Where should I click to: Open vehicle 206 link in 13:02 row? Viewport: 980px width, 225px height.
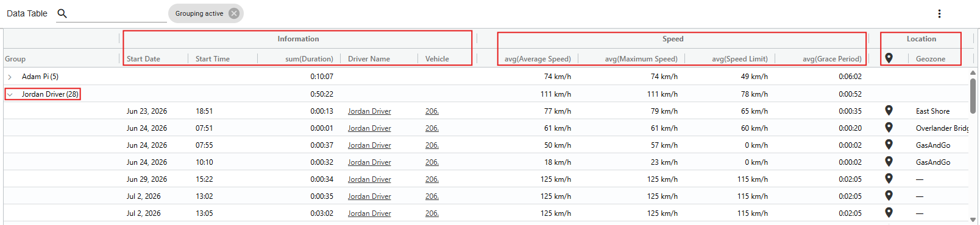pyautogui.click(x=432, y=196)
